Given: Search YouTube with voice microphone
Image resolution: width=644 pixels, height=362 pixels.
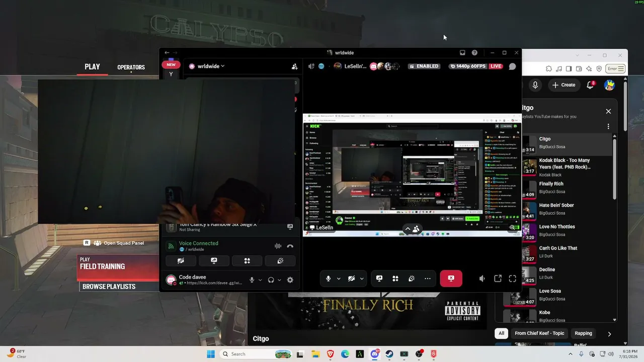Looking at the screenshot, I should (535, 85).
